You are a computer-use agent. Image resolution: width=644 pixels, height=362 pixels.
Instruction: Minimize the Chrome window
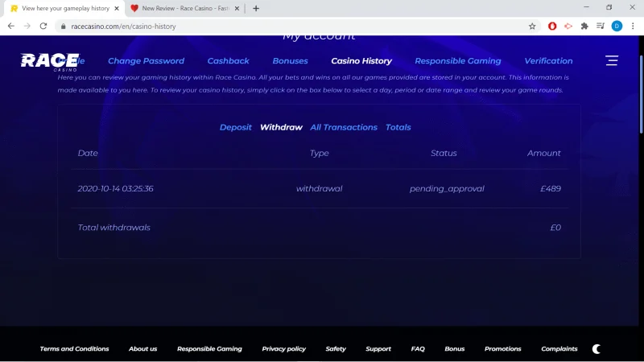point(586,7)
